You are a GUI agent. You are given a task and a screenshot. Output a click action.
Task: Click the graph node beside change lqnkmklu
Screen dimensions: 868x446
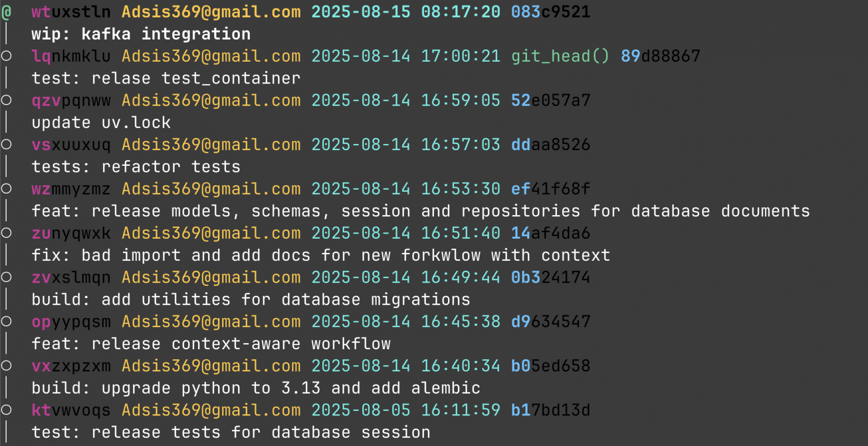tap(6, 56)
